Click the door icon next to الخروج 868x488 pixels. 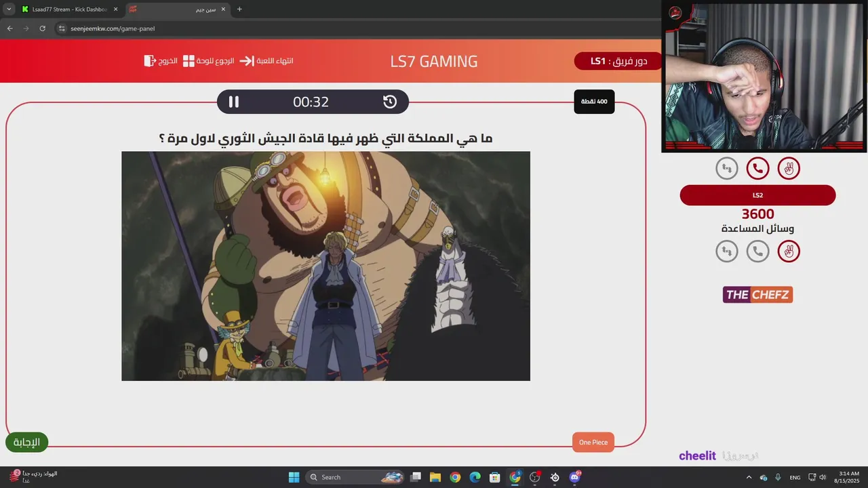(x=150, y=61)
